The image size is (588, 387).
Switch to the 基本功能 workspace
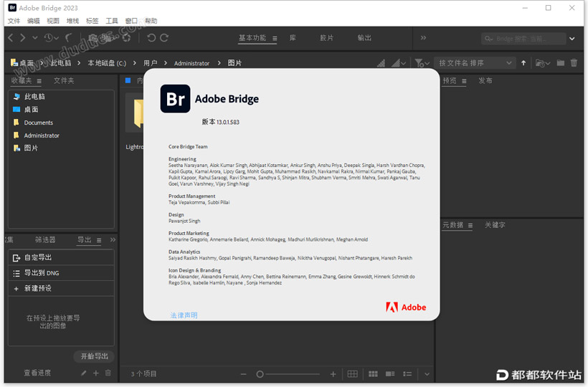252,38
